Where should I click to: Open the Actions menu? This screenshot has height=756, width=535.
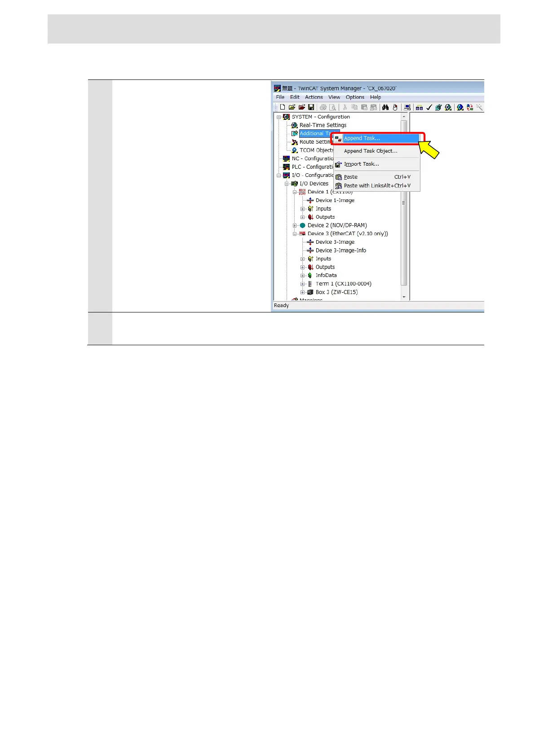coord(314,97)
